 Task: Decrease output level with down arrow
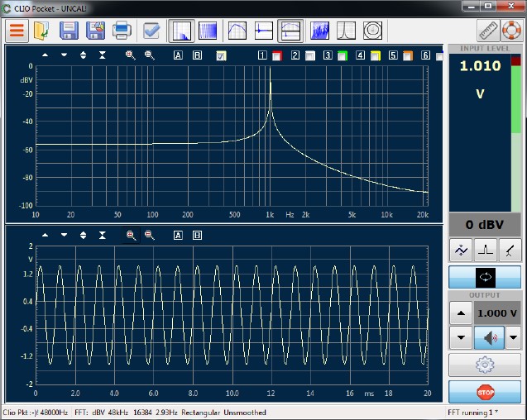461,337
